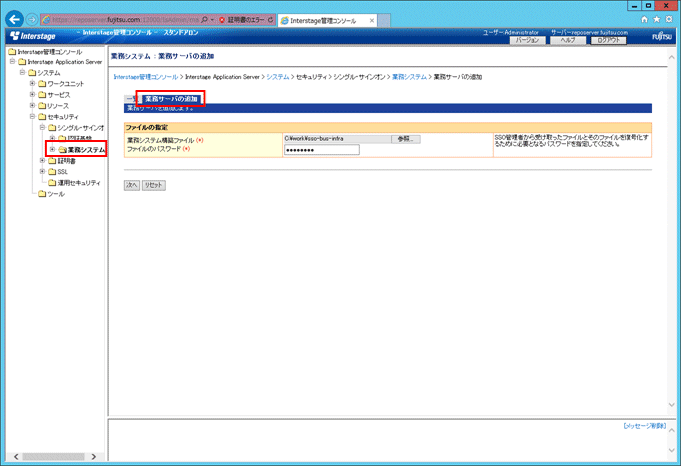
Task: Click the browser forward arrow
Action: tap(32, 20)
